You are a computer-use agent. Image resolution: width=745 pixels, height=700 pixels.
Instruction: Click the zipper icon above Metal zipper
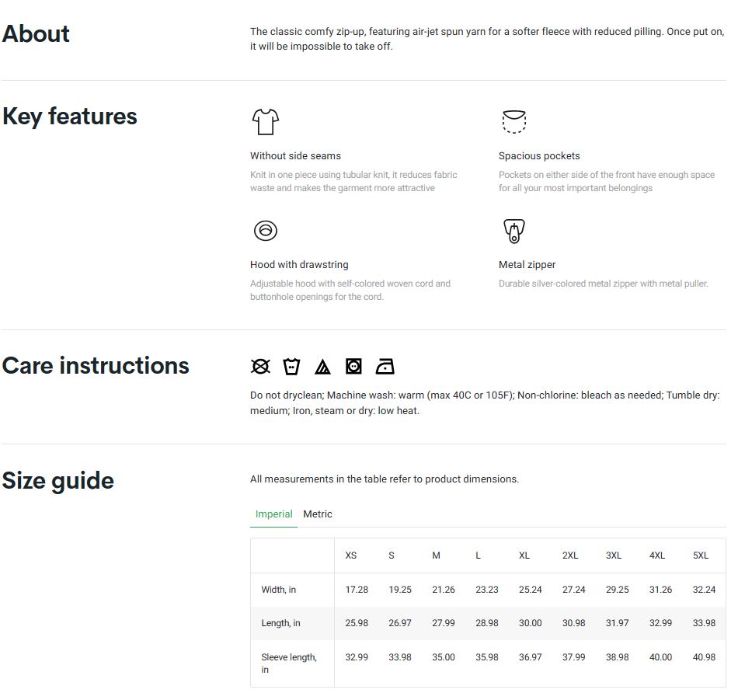513,231
